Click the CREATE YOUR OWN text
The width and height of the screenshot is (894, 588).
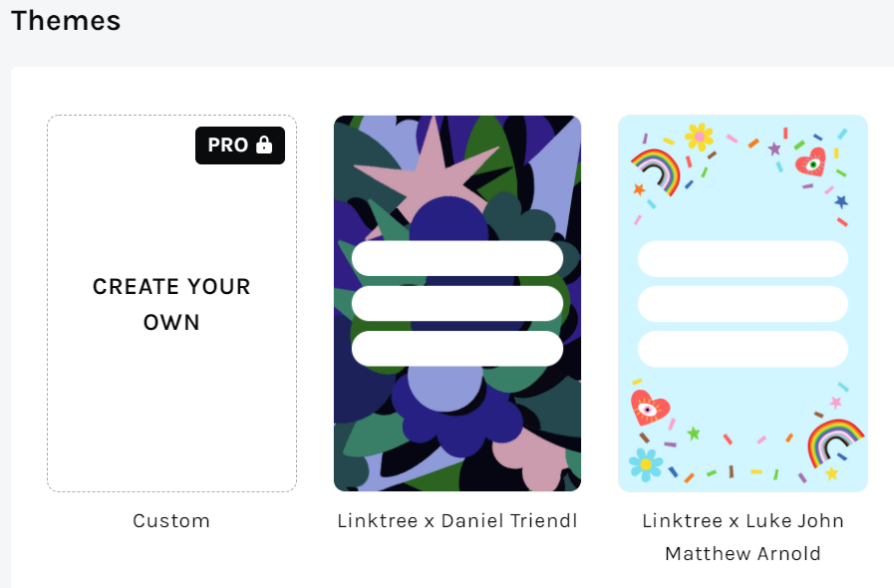[171, 304]
